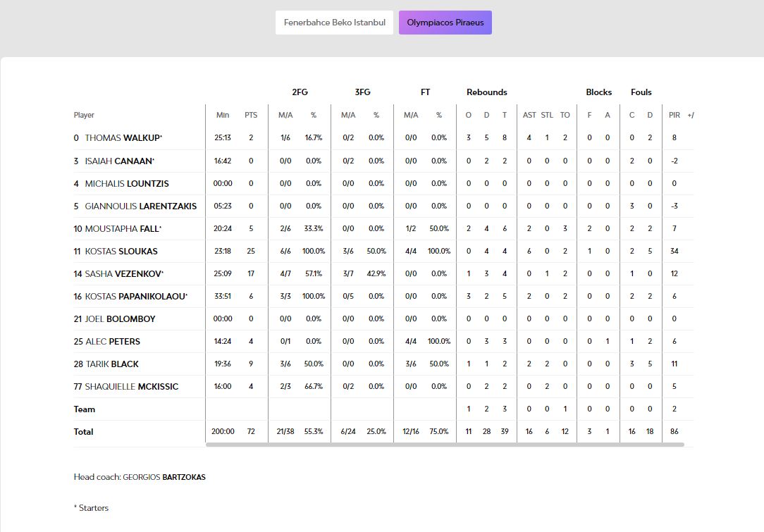Open Sasha Vezenkov's profile
The height and width of the screenshot is (532, 764).
[x=123, y=273]
